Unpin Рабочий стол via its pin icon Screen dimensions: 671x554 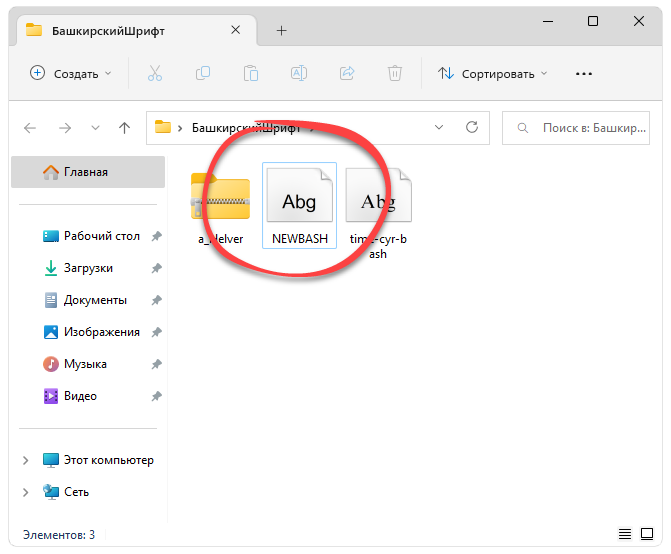click(157, 236)
